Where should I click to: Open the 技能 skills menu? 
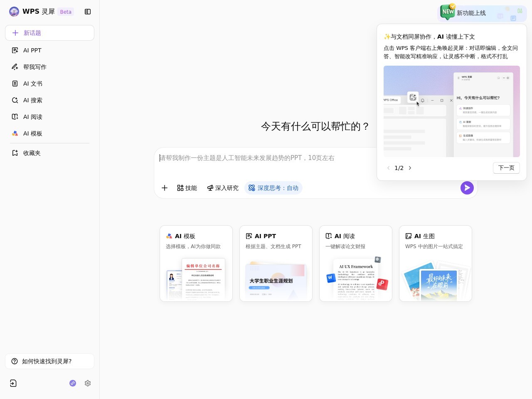(187, 188)
